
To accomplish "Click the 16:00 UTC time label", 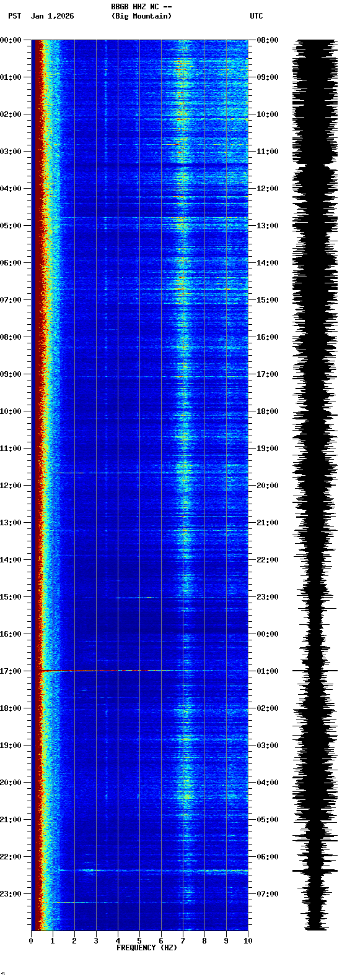I will point(268,337).
